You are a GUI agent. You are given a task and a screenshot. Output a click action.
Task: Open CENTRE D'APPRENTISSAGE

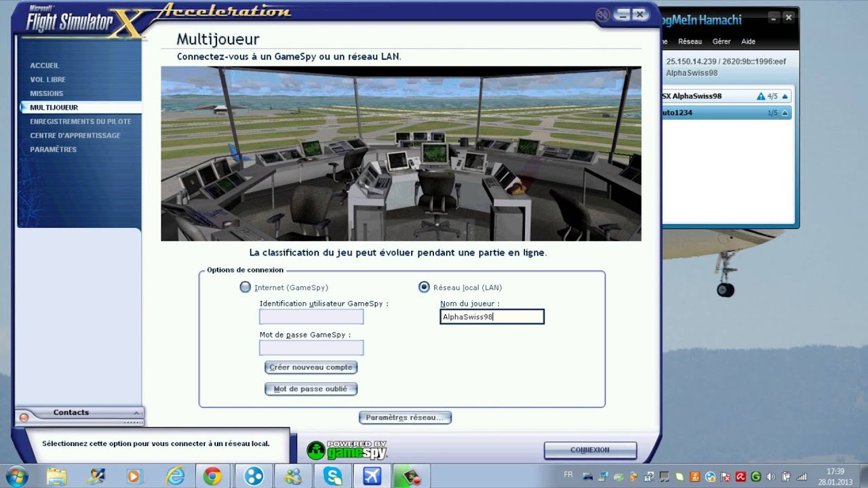[x=75, y=136]
